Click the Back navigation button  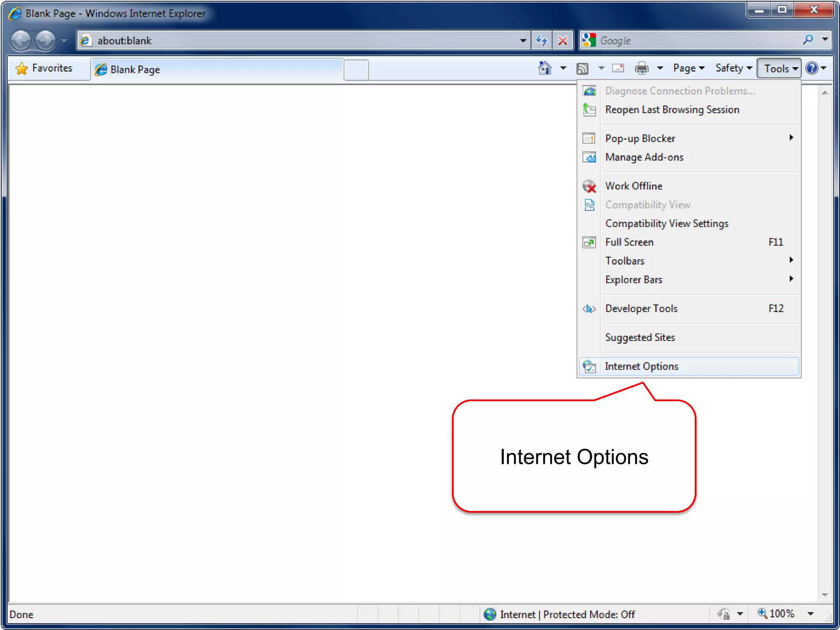pos(21,40)
